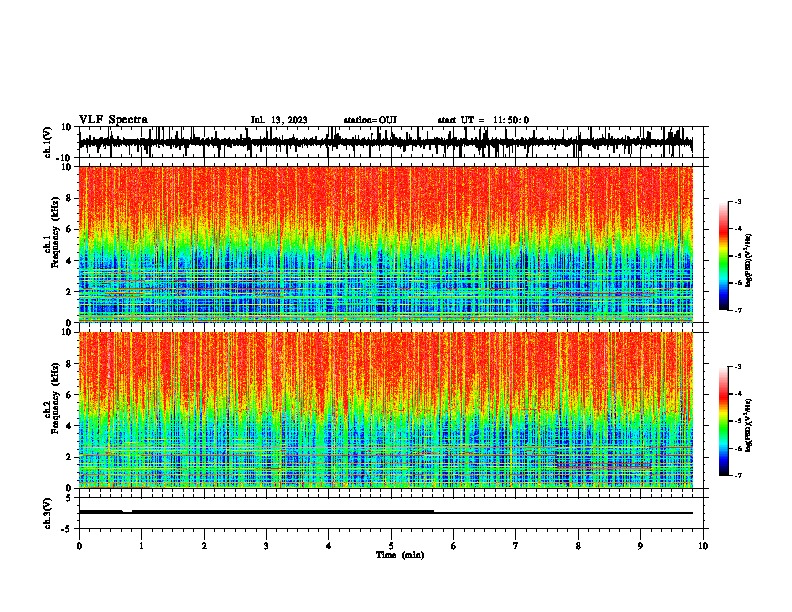Click the ch.2 color scale bar

point(724,421)
